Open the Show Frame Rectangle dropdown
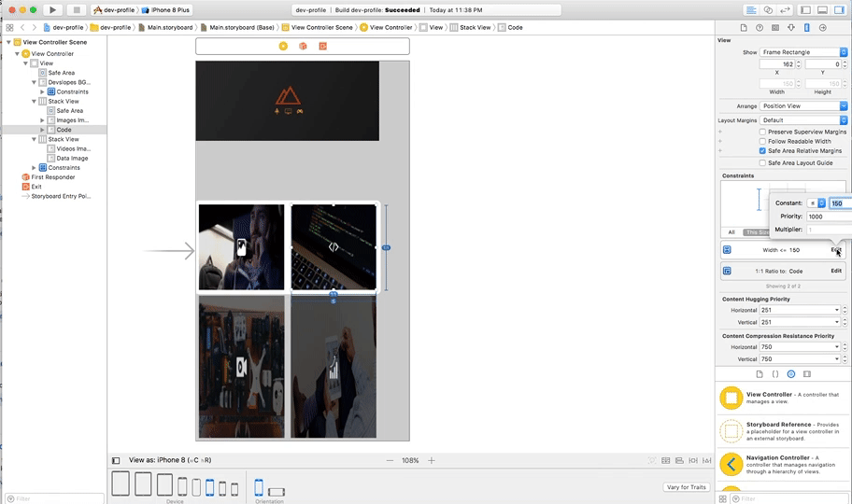The width and height of the screenshot is (852, 504). (803, 52)
